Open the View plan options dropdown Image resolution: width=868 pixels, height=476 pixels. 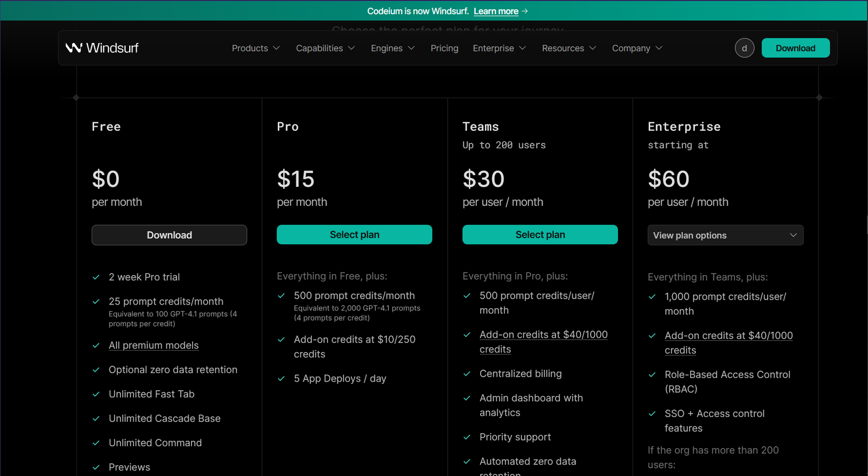click(x=725, y=235)
